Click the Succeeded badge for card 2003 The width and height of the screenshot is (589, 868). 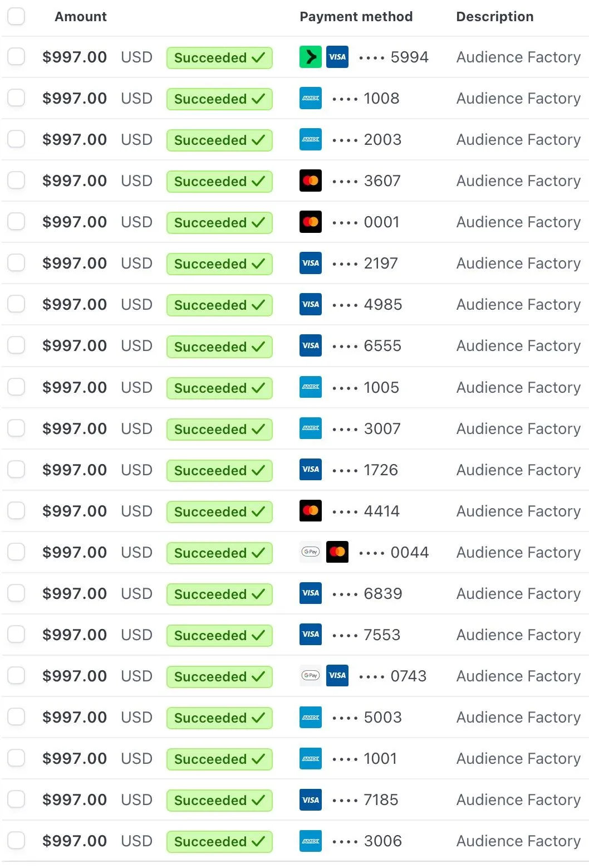[x=219, y=140]
